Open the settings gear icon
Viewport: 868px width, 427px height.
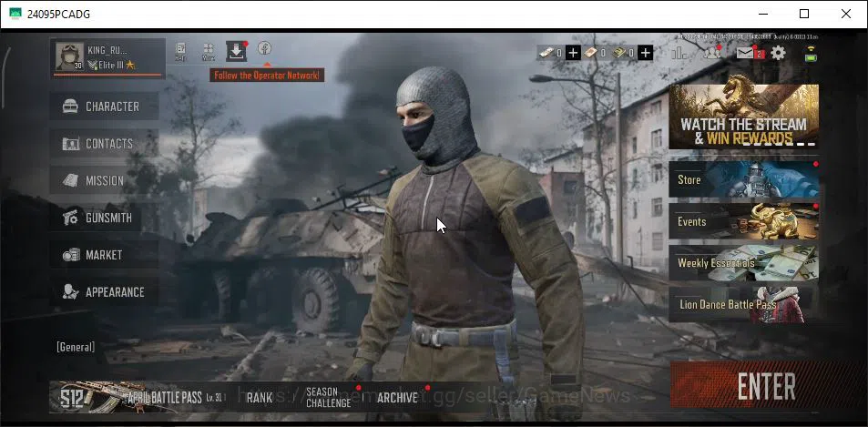tap(779, 53)
